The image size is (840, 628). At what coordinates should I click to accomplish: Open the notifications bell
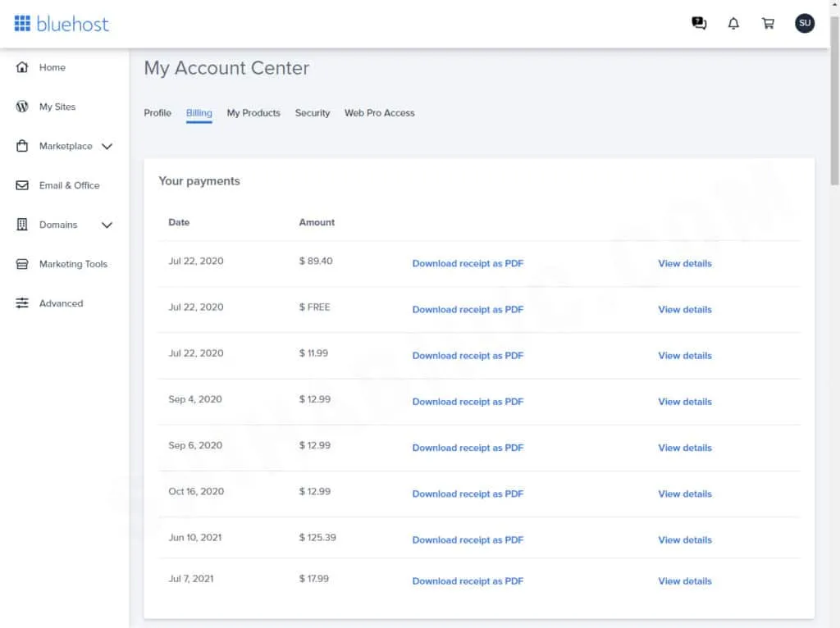(x=733, y=23)
